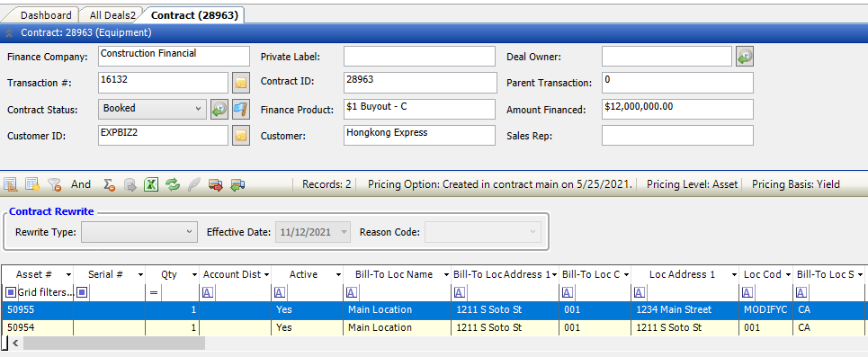
Task: Click the grid layout design icon
Action: point(10,184)
